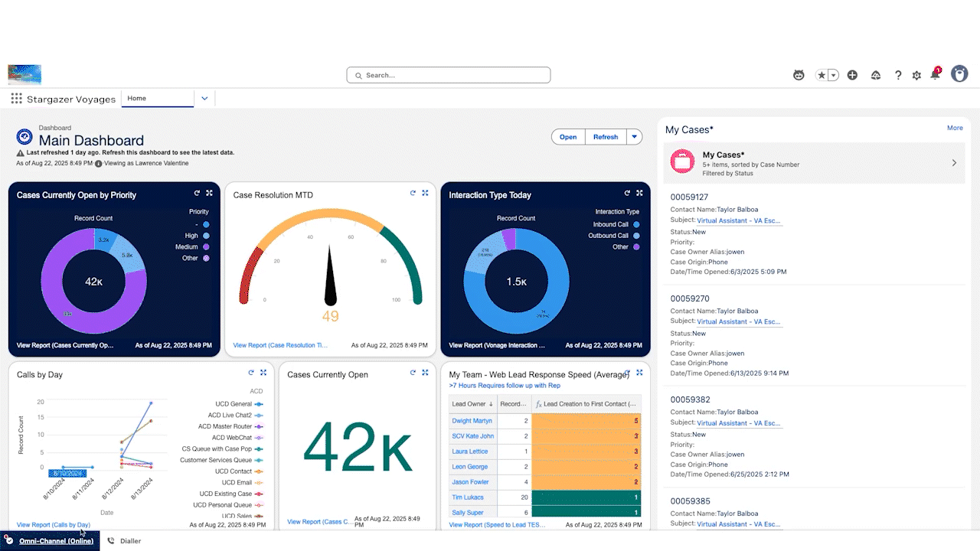Open Salesforce Help via question mark icon

click(x=898, y=74)
